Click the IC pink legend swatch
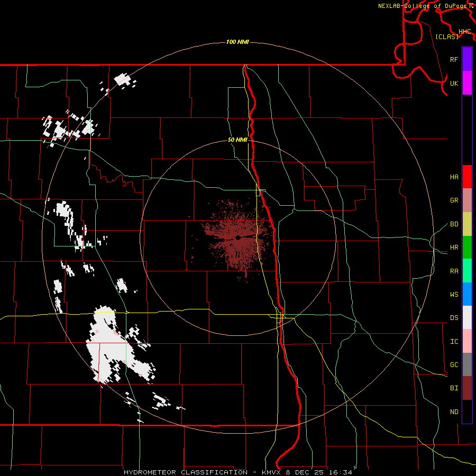 467,341
